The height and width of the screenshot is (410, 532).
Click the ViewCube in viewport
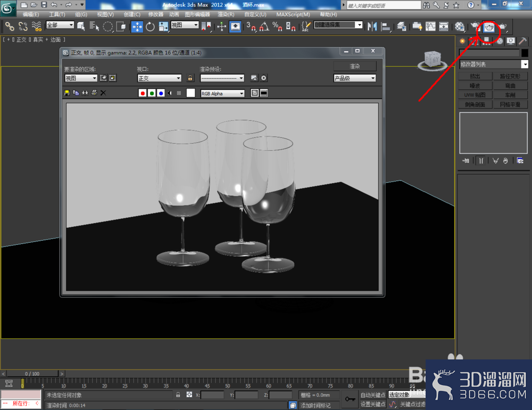pos(432,61)
